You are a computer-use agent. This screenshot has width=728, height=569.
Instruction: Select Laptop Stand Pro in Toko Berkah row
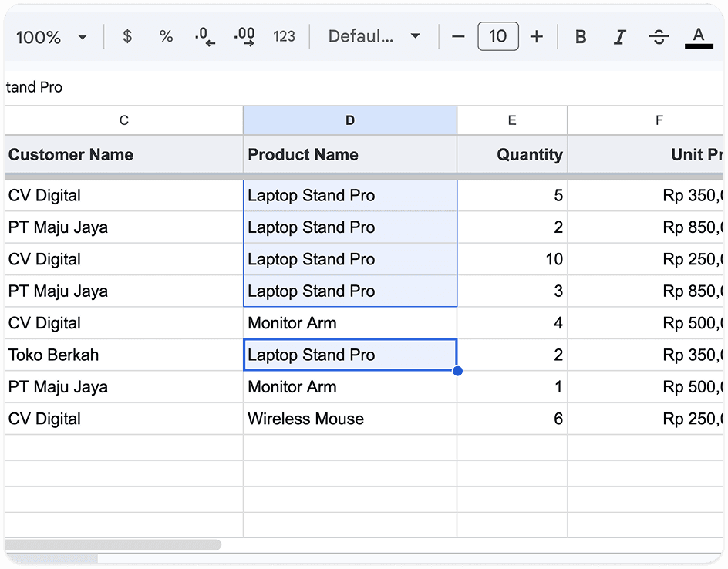coord(350,355)
